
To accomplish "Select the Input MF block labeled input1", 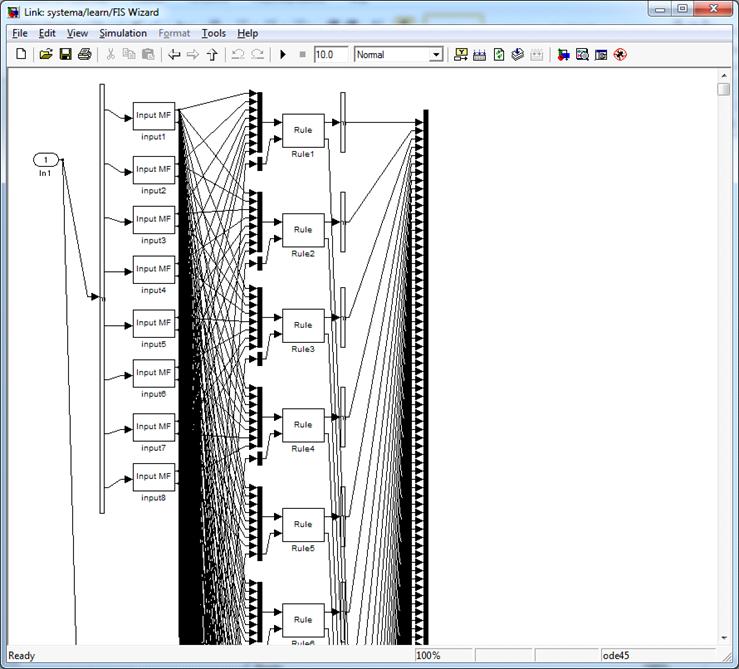I will coord(154,115).
